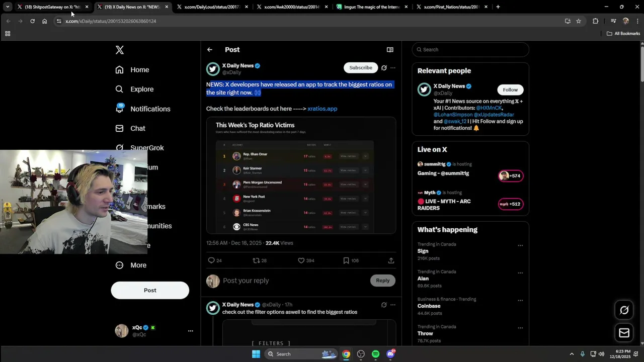Open the Coinbase trending topic
The image size is (644, 362).
(429, 306)
